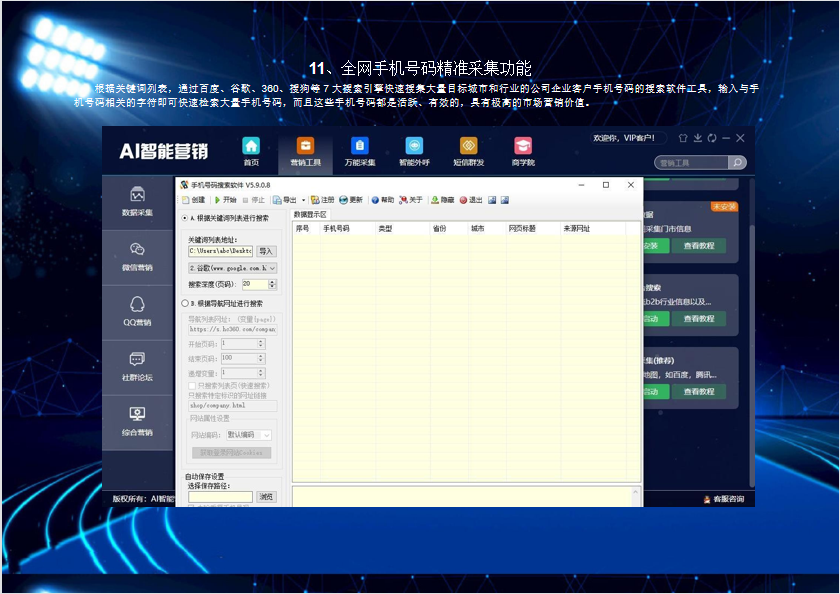The height and width of the screenshot is (594, 840).
Task: Click the 导入 import button
Action: pyautogui.click(x=266, y=251)
